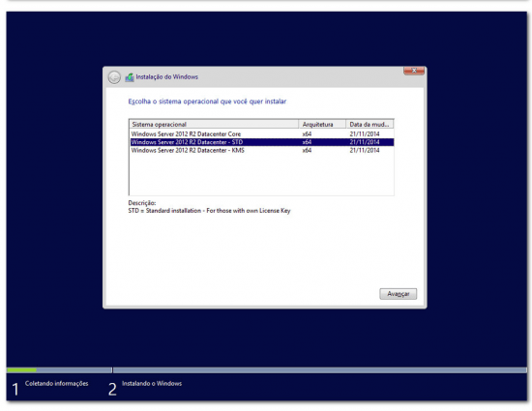Click x64 cell in Datacenter Core row
Screen dimensions: 532x411
307,134
